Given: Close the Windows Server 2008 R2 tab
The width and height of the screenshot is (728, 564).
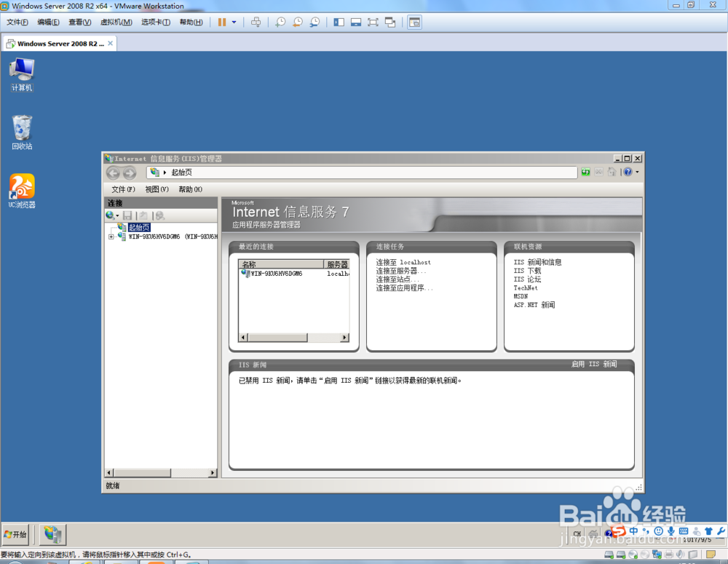Looking at the screenshot, I should pyautogui.click(x=111, y=43).
